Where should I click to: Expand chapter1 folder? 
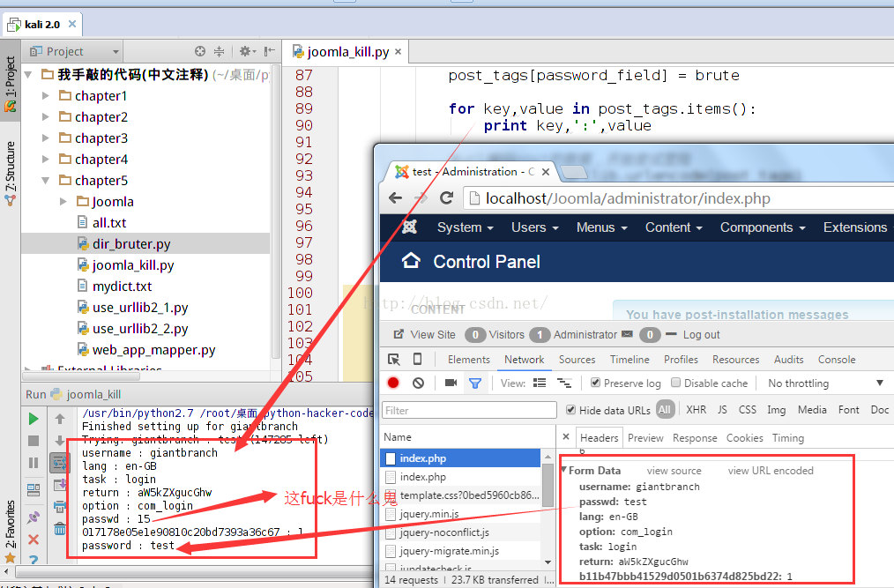tap(46, 95)
